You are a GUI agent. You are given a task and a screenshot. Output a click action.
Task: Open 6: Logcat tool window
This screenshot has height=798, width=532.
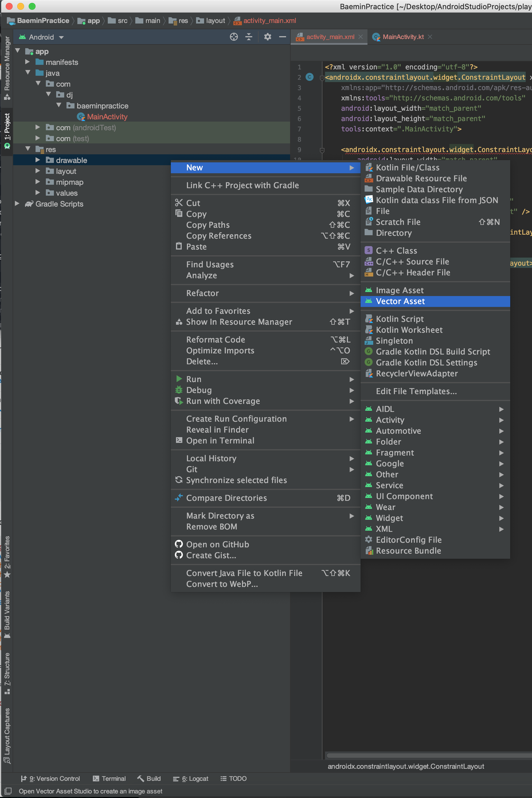point(191,778)
